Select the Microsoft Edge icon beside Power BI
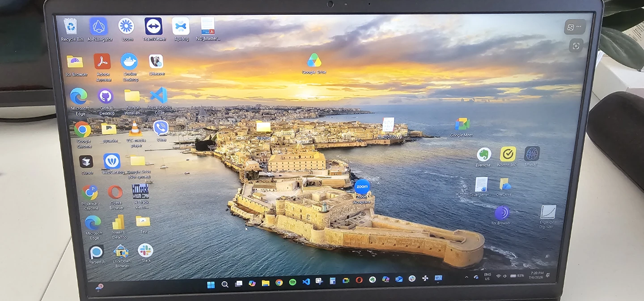This screenshot has height=301, width=644. pyautogui.click(x=93, y=228)
